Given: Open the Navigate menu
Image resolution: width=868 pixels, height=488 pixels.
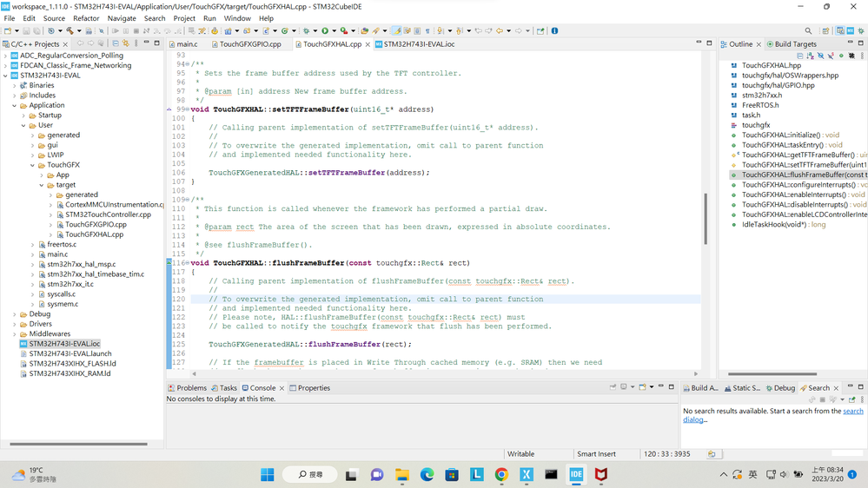Looking at the screenshot, I should (x=122, y=18).
